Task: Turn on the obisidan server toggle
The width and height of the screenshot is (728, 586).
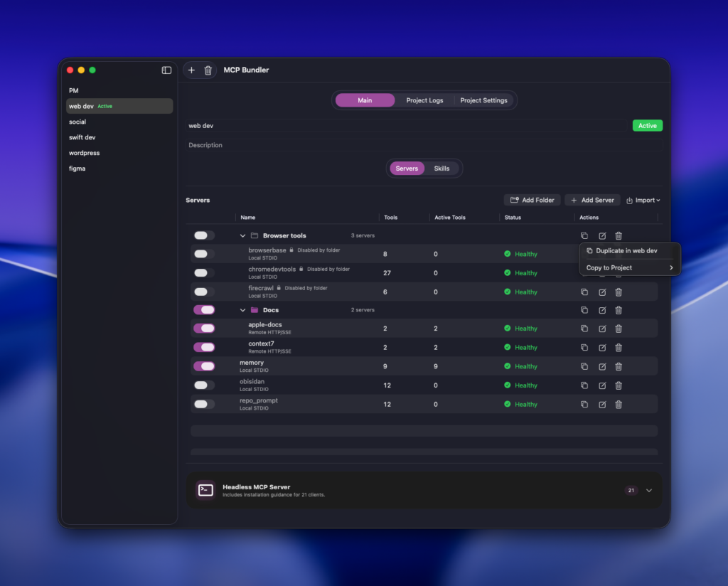Action: pyautogui.click(x=204, y=385)
